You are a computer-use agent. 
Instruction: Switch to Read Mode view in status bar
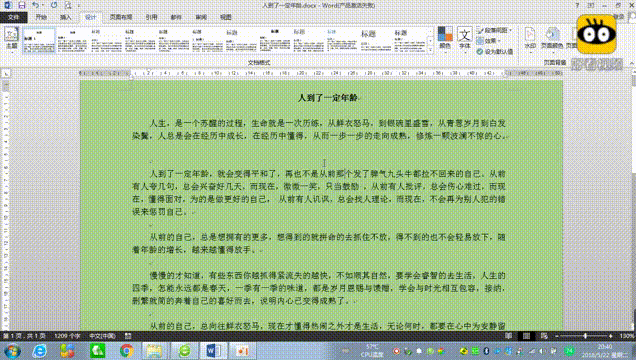pos(508,336)
